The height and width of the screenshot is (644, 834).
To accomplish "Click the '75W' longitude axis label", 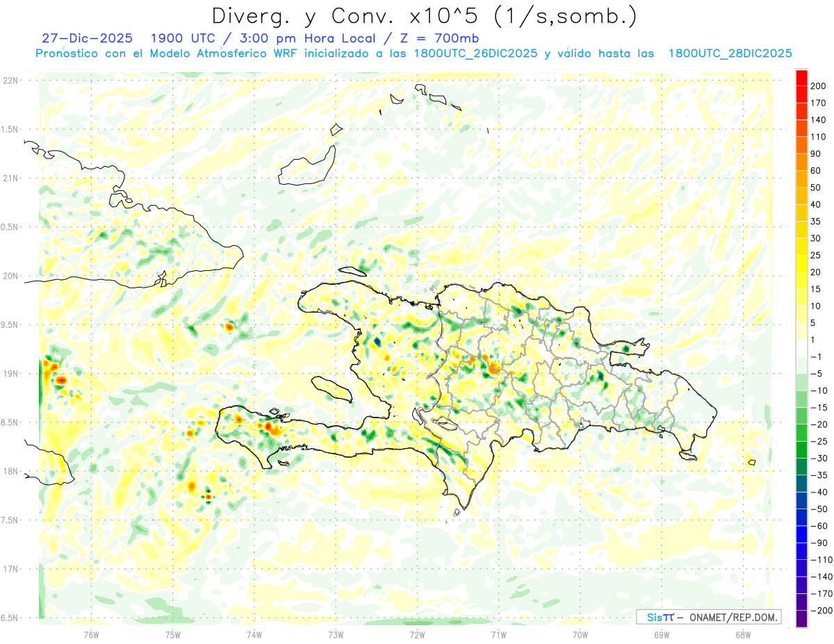I will (173, 635).
